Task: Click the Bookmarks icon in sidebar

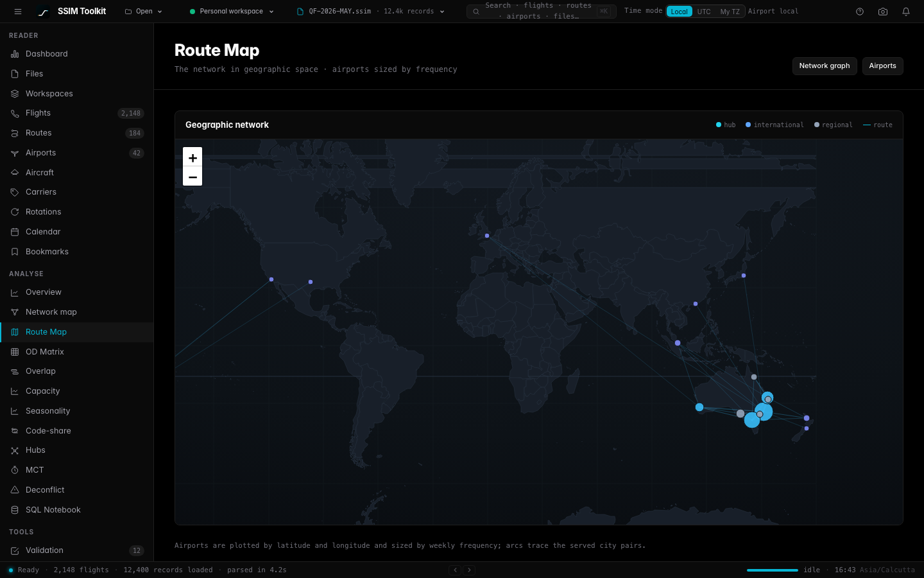Action: click(x=15, y=252)
